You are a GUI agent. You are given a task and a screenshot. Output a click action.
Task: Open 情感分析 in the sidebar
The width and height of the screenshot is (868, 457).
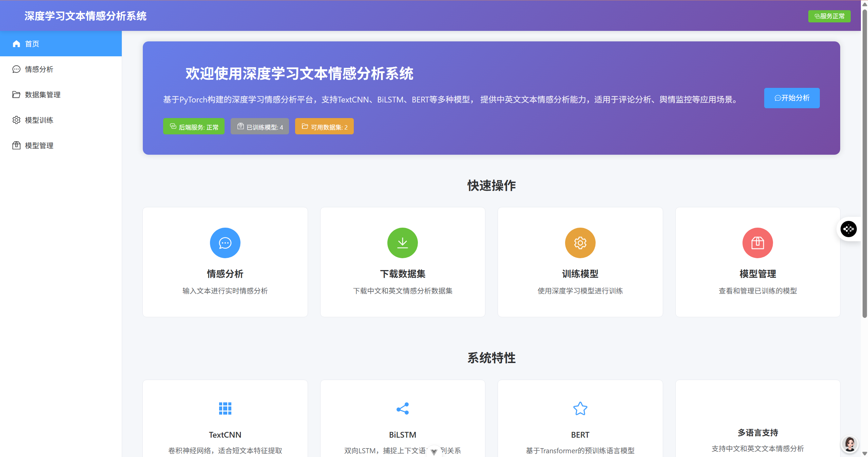tap(39, 69)
